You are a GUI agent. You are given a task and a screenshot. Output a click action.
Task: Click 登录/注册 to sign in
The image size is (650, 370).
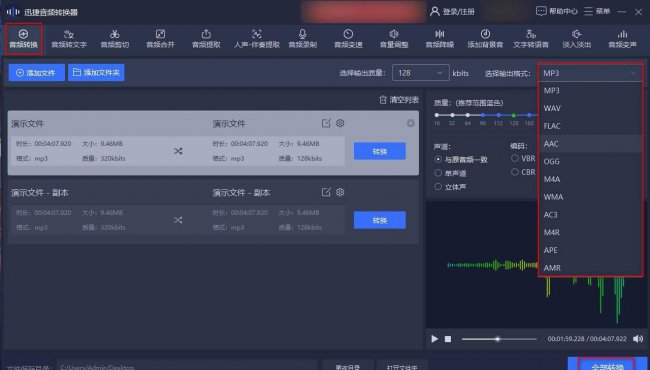[452, 12]
